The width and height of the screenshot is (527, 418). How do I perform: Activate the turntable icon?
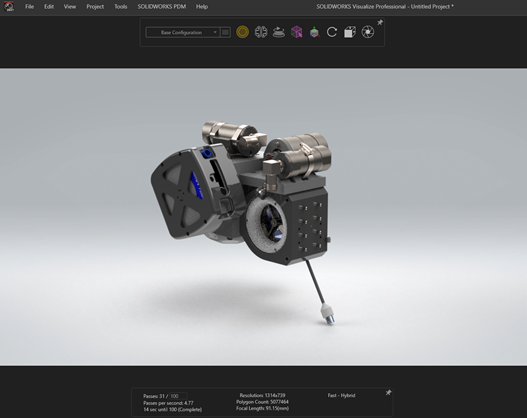click(279, 32)
